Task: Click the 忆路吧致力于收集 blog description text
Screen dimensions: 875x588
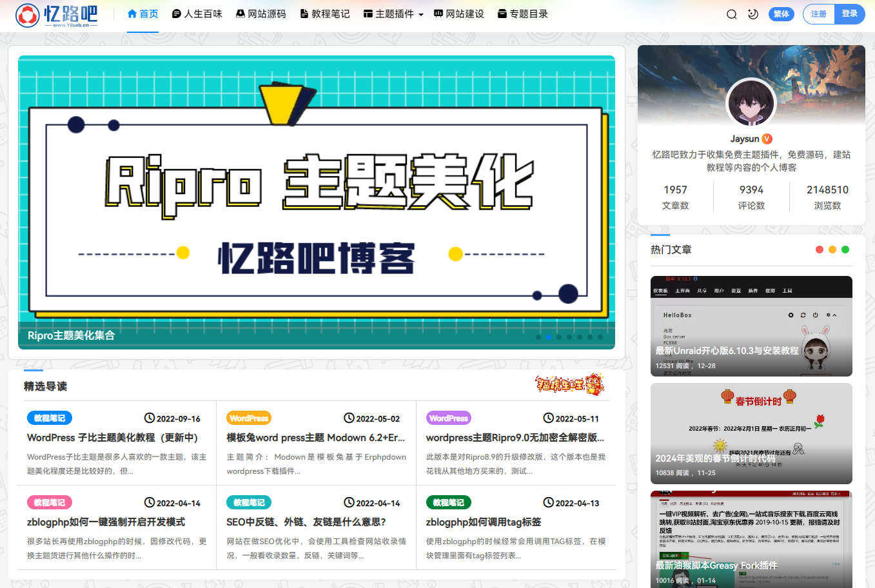Action: [751, 161]
